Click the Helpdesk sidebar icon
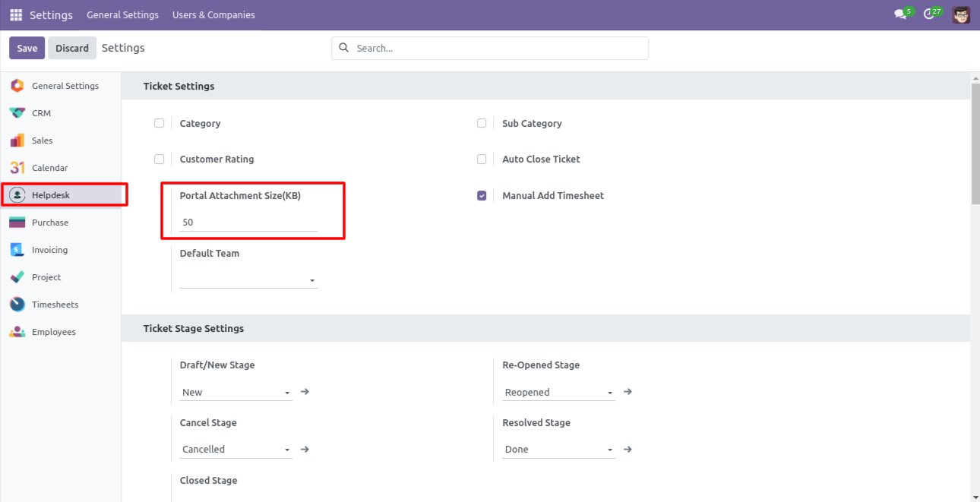Viewport: 980px width, 502px height. click(x=17, y=195)
